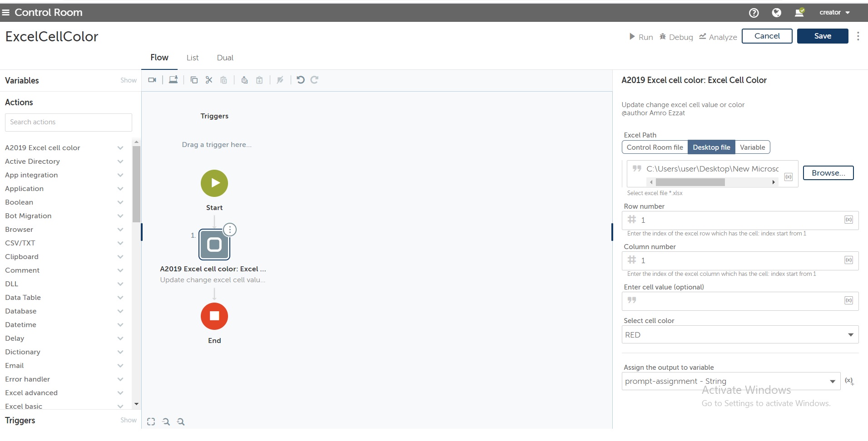Undo the last change
The height and width of the screenshot is (441, 868).
tap(301, 80)
